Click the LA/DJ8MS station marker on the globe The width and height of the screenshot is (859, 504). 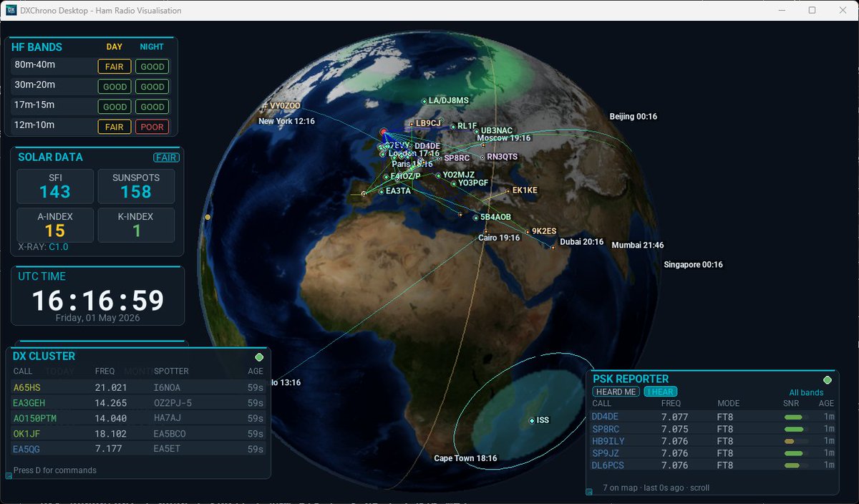pyautogui.click(x=424, y=101)
